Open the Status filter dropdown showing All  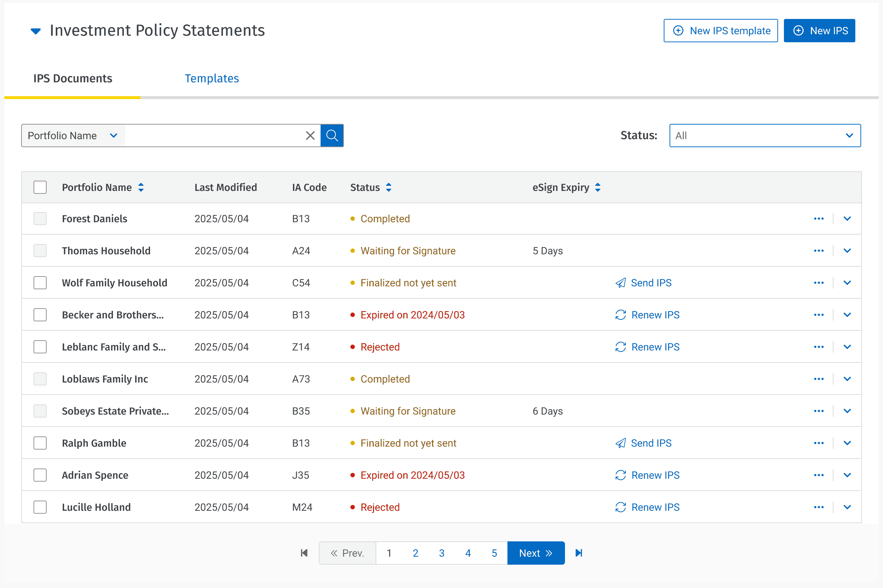pyautogui.click(x=765, y=136)
